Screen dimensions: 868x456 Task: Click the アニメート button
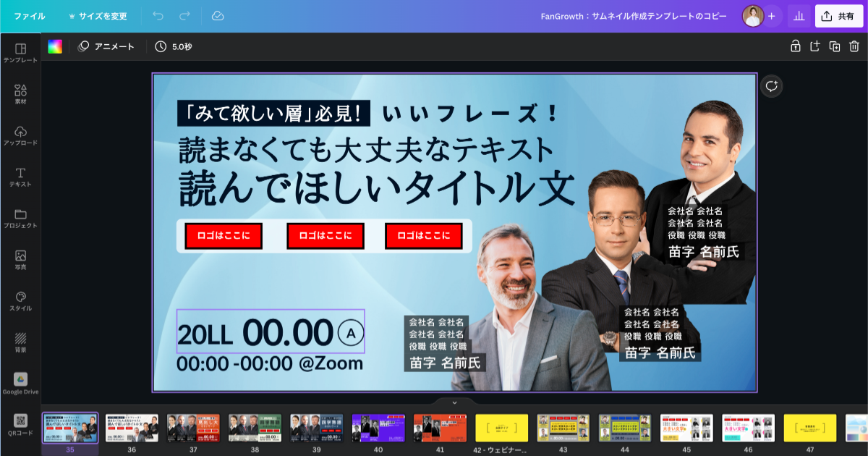pos(106,46)
